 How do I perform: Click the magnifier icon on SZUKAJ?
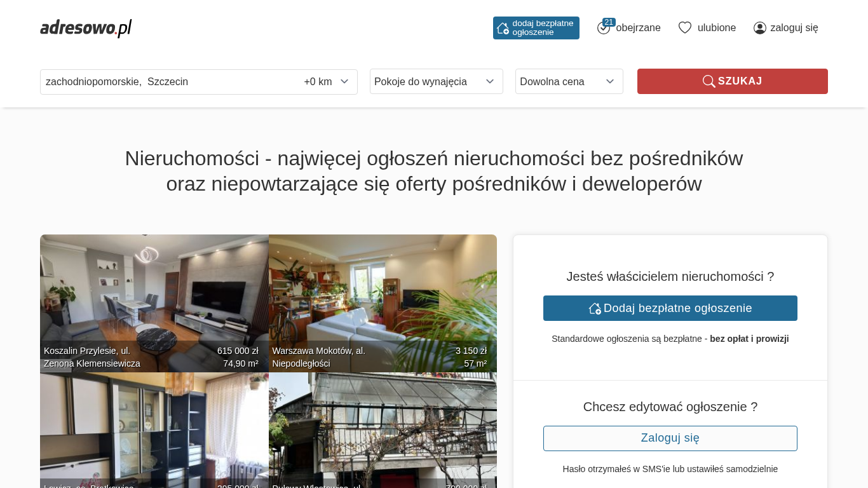tap(709, 81)
